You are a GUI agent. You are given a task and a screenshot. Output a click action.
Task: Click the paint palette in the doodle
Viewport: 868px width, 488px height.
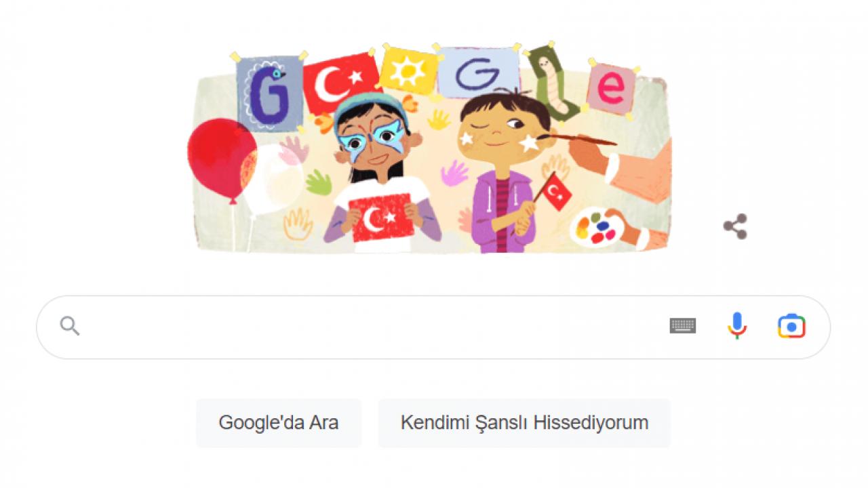tap(597, 226)
